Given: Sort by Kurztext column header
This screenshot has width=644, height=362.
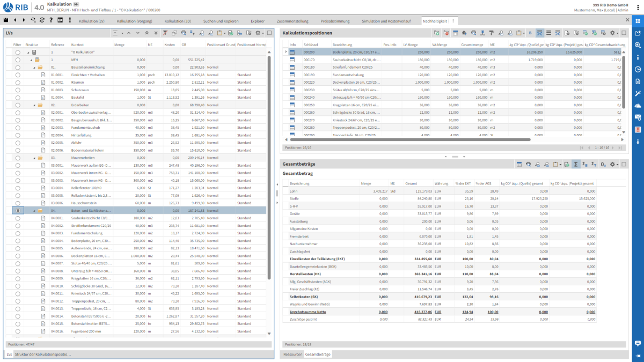Looking at the screenshot, I should point(91,45).
